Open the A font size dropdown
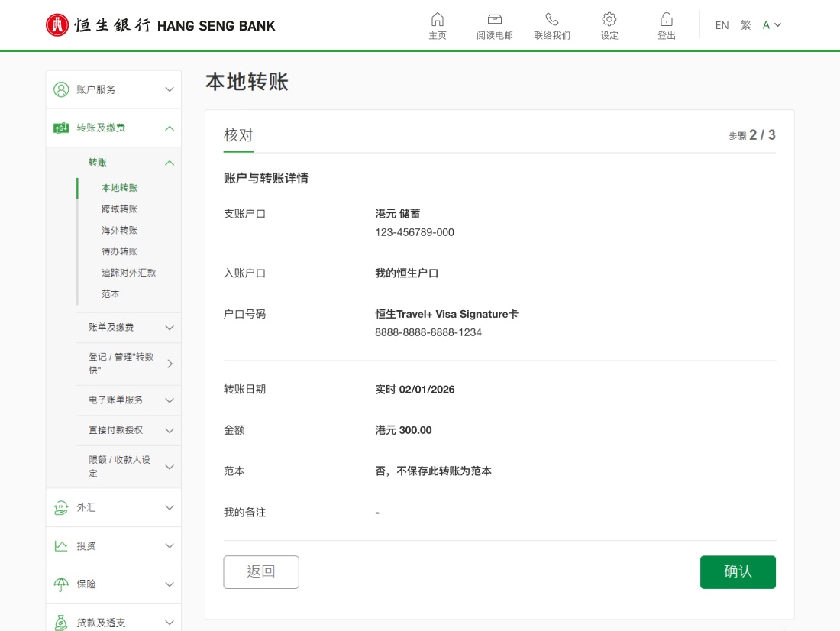 click(771, 24)
